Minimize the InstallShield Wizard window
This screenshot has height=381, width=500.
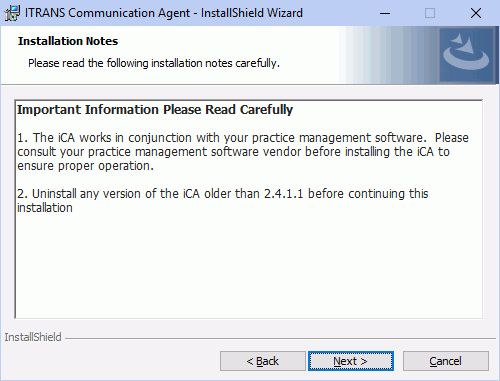(385, 13)
